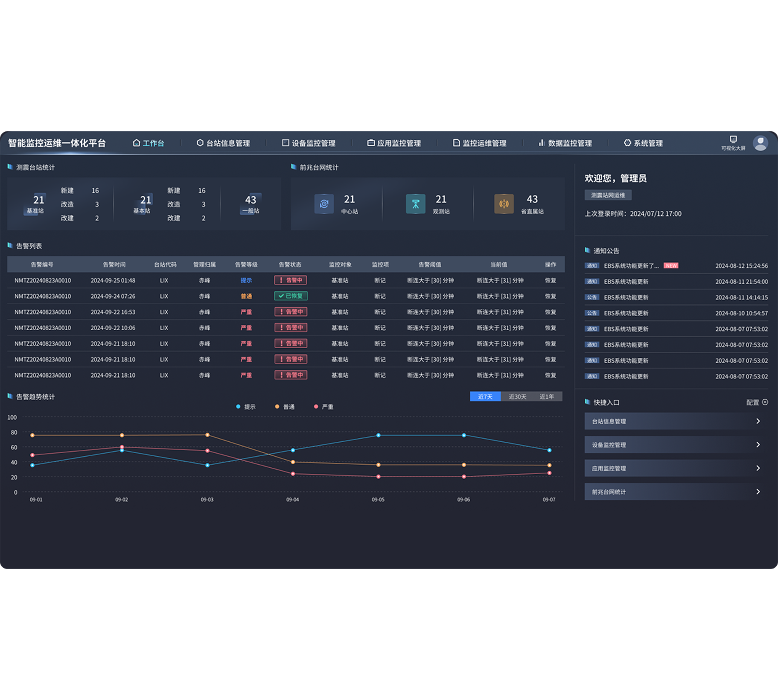Switch to the 工作台 nav tab

click(x=148, y=143)
